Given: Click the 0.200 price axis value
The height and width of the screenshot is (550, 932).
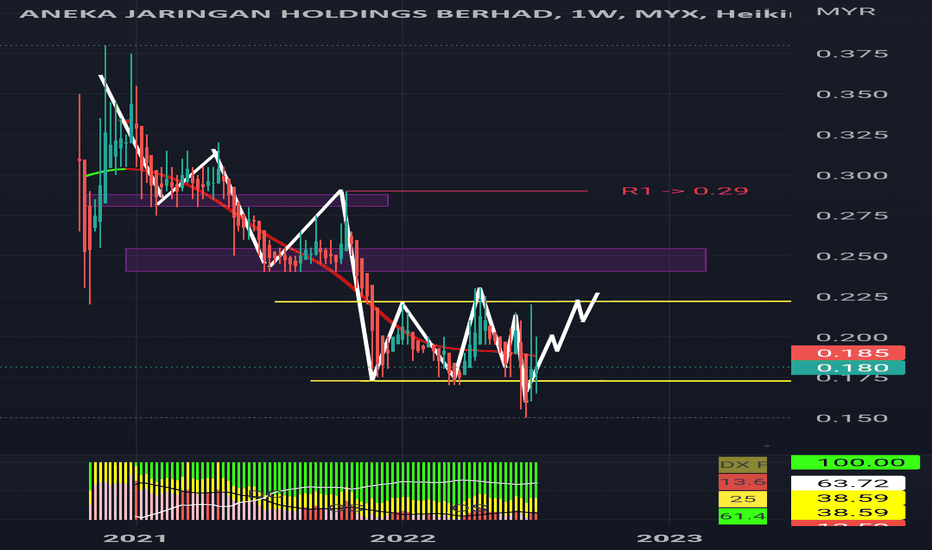Looking at the screenshot, I should [852, 337].
